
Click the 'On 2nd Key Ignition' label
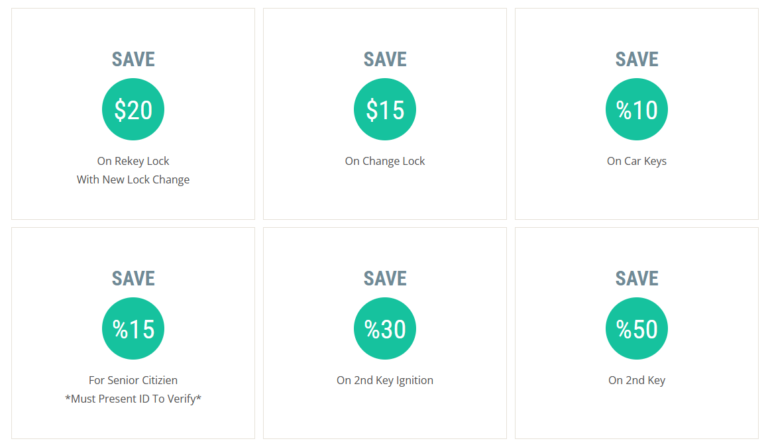click(385, 380)
